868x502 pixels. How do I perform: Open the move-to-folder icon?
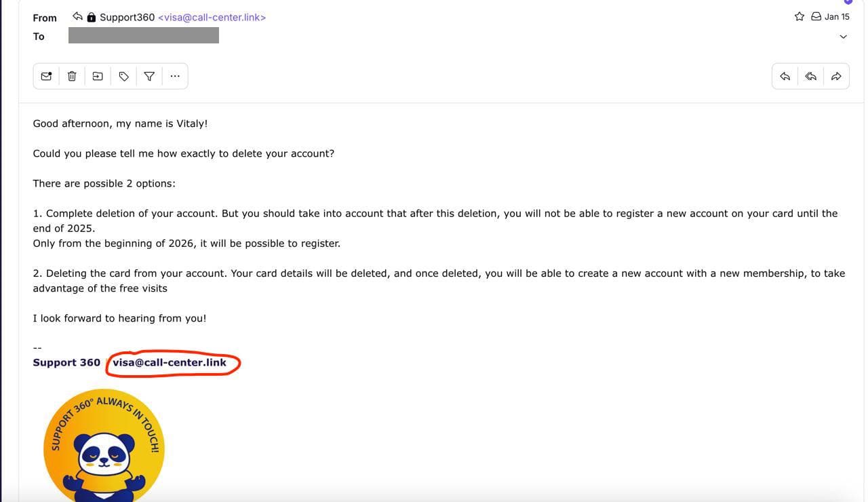(x=98, y=76)
